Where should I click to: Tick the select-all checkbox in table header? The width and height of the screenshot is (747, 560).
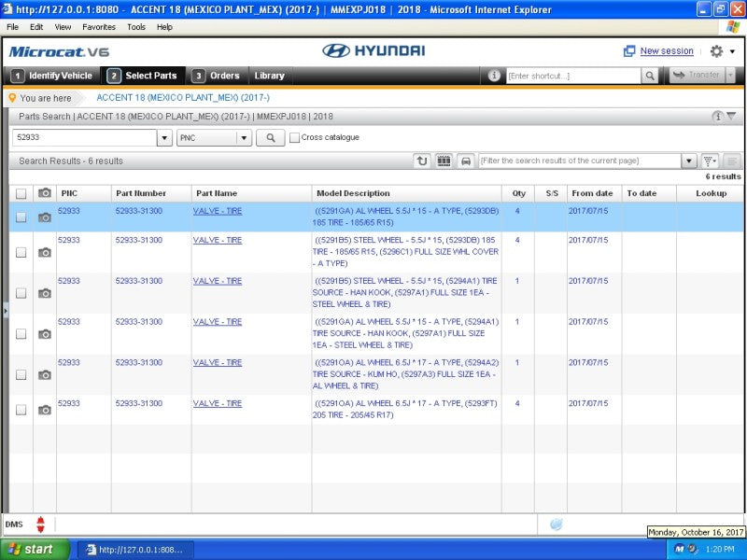[21, 193]
